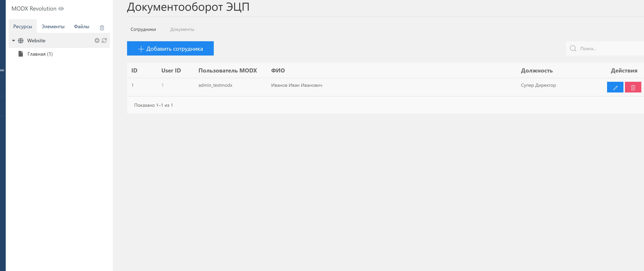This screenshot has width=644, height=271.
Task: Open the Документы tab
Action: [182, 29]
